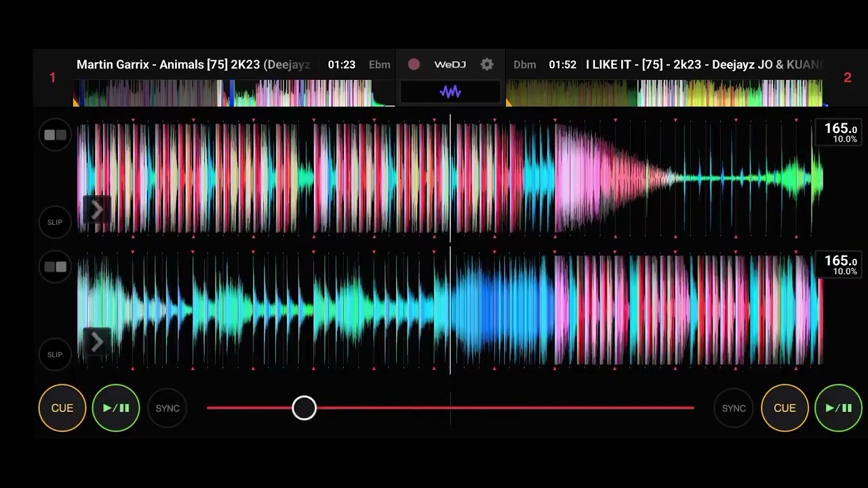868x488 pixels.
Task: Open deck 2 tempo 165.0 display
Action: [840, 264]
